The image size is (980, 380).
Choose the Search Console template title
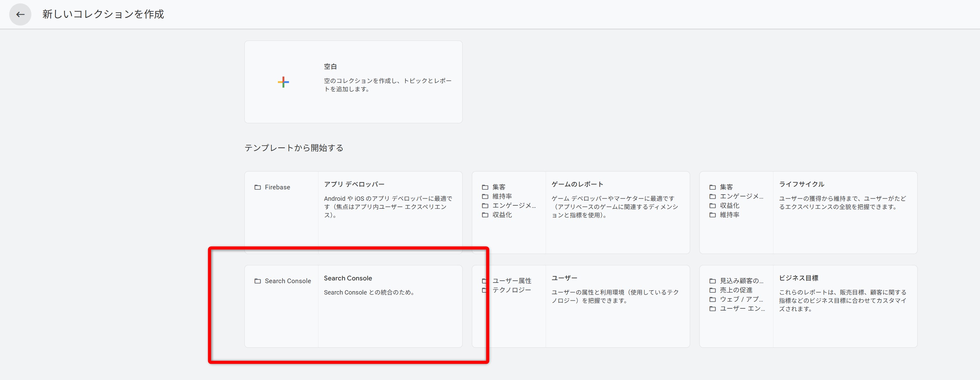click(348, 278)
